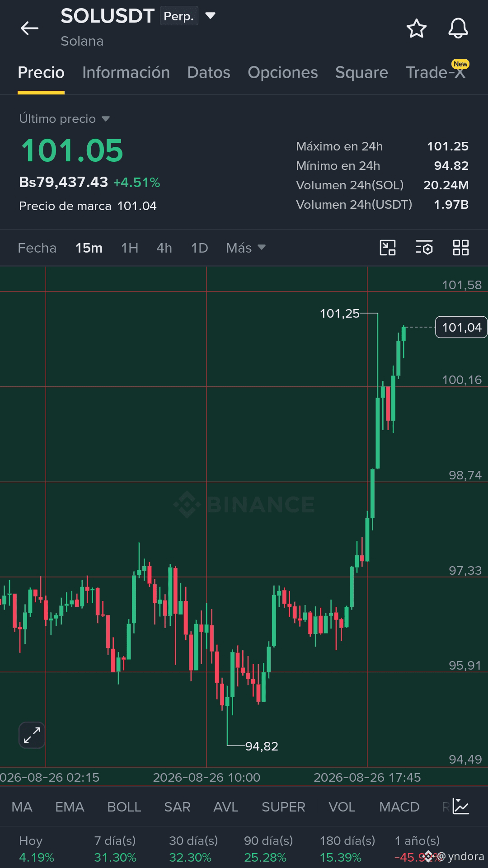Tap the Bs79,437.43 converted price
488x868 pixels.
(64, 182)
